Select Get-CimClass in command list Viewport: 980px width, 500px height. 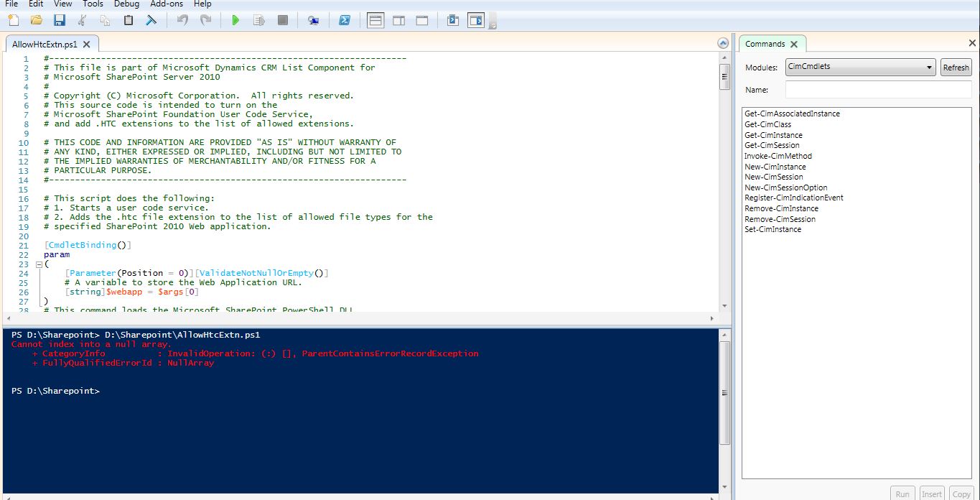[x=767, y=124]
